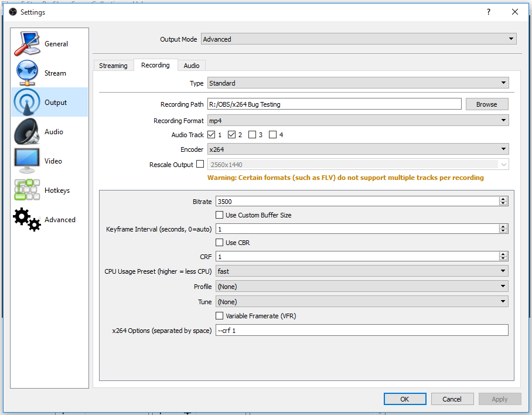The height and width of the screenshot is (415, 532).
Task: Open the Audio speaker icon
Action: (27, 131)
